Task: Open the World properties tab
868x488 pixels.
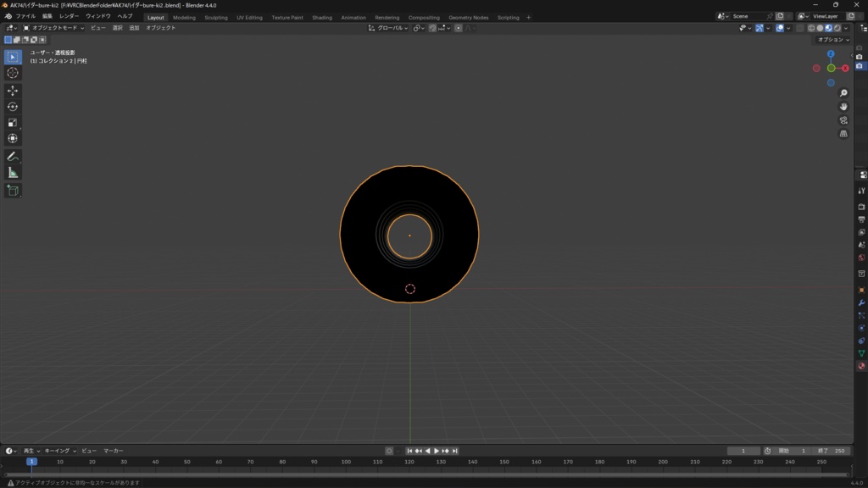Action: pos(861,258)
